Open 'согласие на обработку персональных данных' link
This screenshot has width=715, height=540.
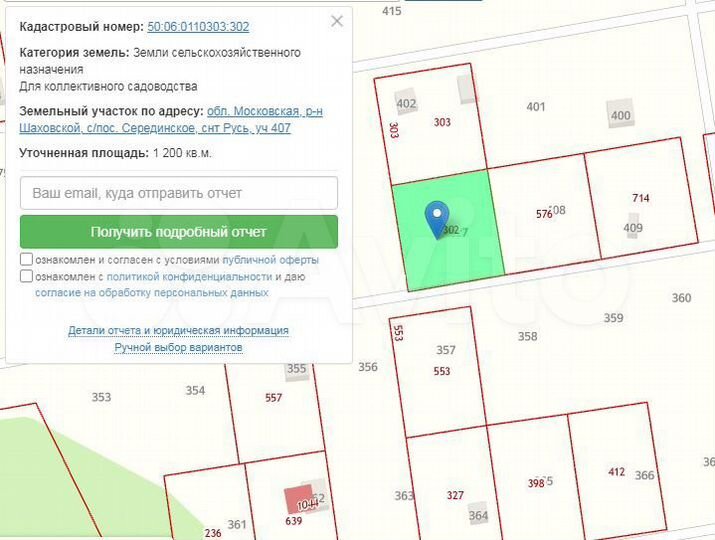tap(151, 293)
